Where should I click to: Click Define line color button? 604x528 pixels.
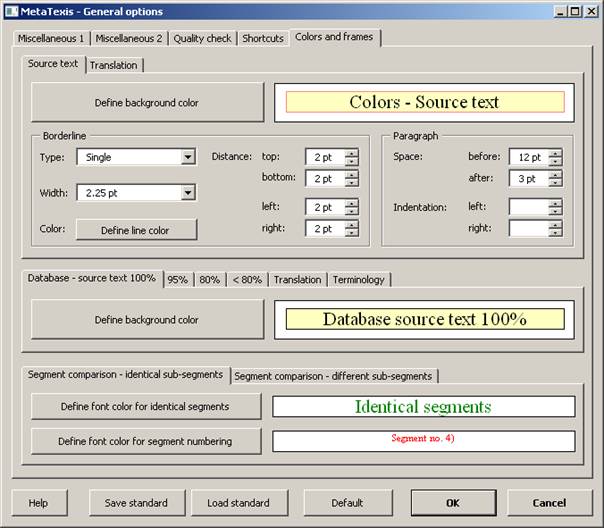click(136, 230)
